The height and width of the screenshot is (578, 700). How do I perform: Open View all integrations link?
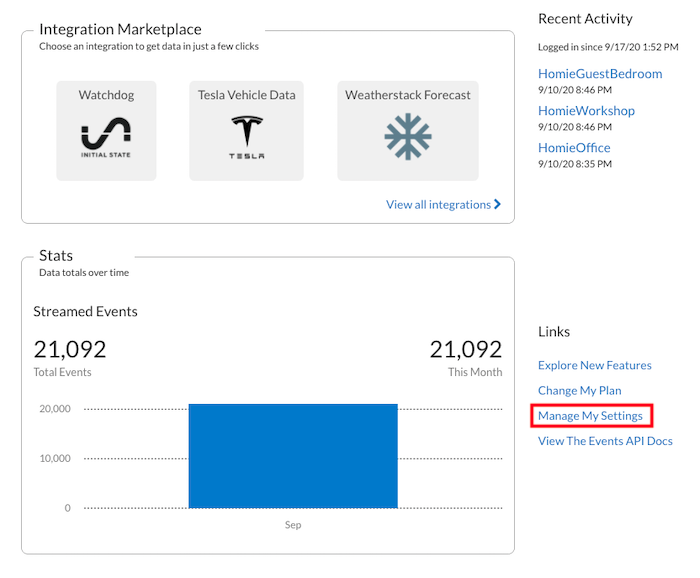click(438, 204)
